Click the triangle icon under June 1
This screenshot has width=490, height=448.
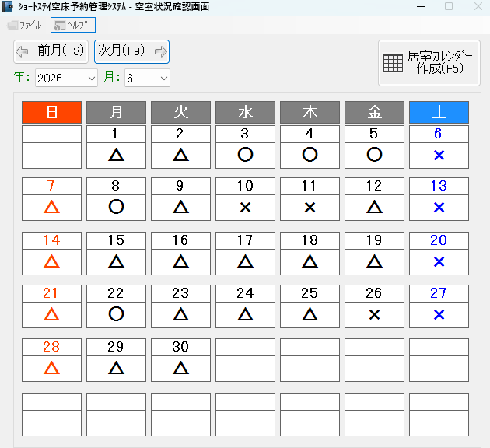pos(116,155)
